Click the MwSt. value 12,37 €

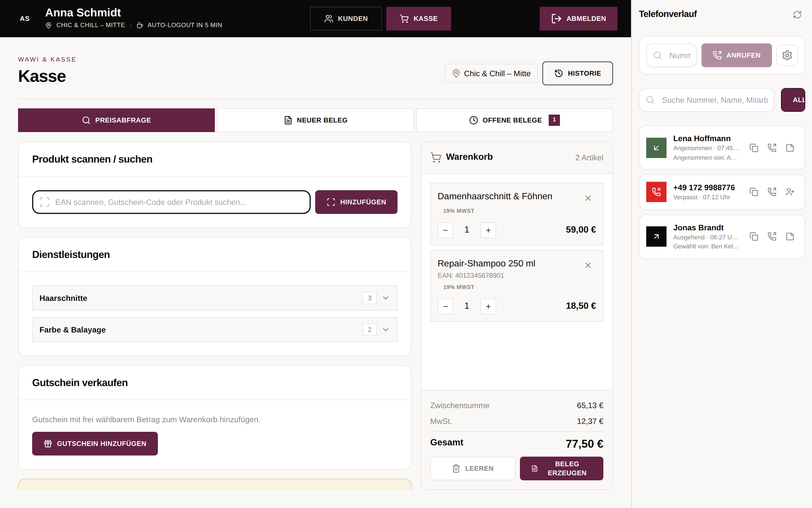[x=590, y=421]
